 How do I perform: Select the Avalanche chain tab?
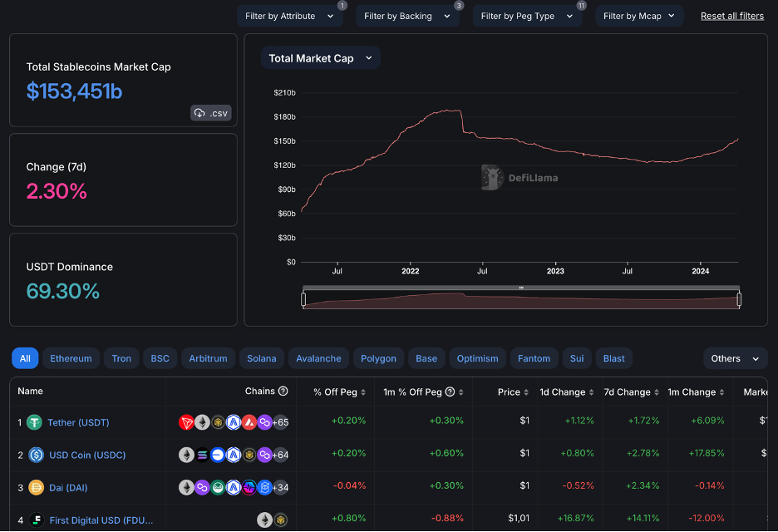pos(318,358)
